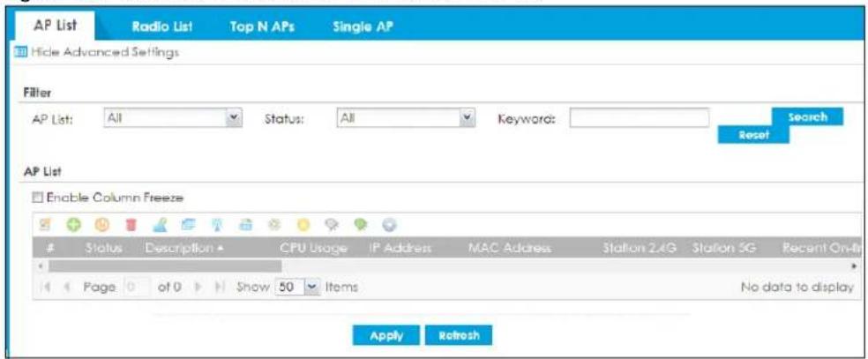The image size is (868, 359).
Task: Click the scrollbar right arrow
Action: point(854,266)
